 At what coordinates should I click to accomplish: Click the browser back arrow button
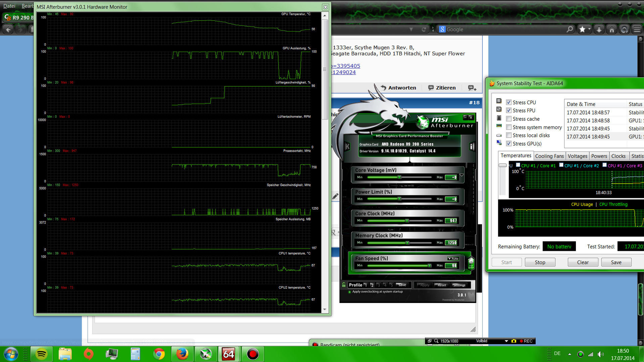[x=8, y=30]
